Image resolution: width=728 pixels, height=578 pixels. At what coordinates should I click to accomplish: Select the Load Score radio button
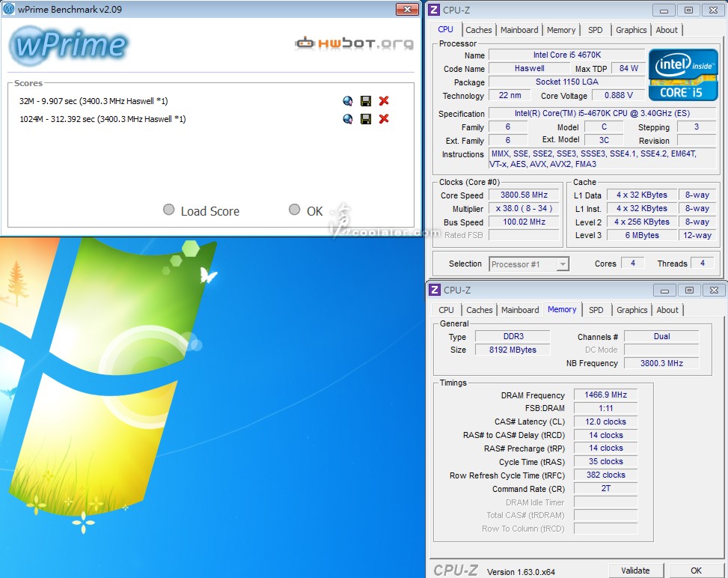click(x=169, y=210)
